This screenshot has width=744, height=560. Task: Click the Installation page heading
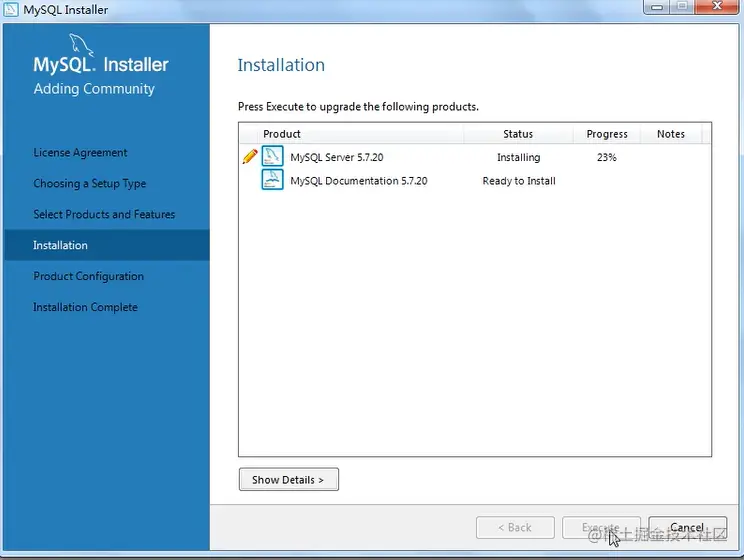pyautogui.click(x=281, y=65)
